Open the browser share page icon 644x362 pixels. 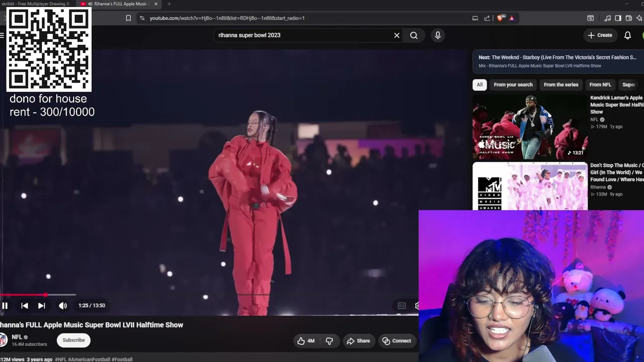coord(487,18)
